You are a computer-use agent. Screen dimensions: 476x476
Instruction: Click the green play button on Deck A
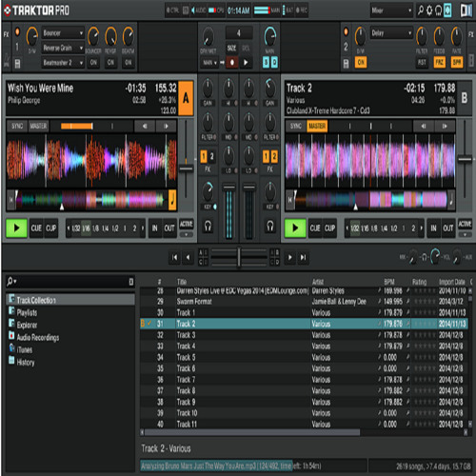tap(16, 228)
